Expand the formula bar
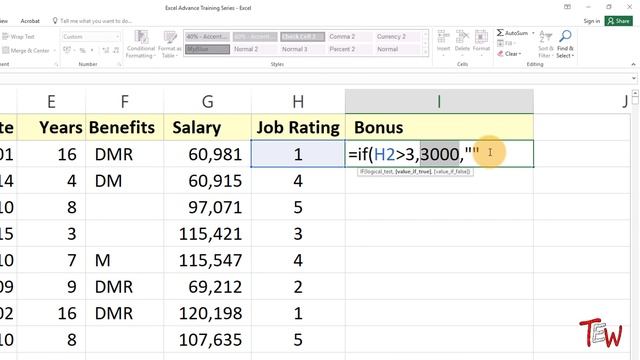640x360 pixels. coord(634,78)
